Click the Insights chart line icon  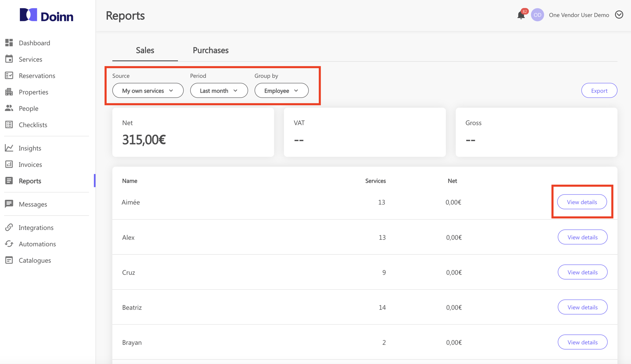pyautogui.click(x=9, y=148)
